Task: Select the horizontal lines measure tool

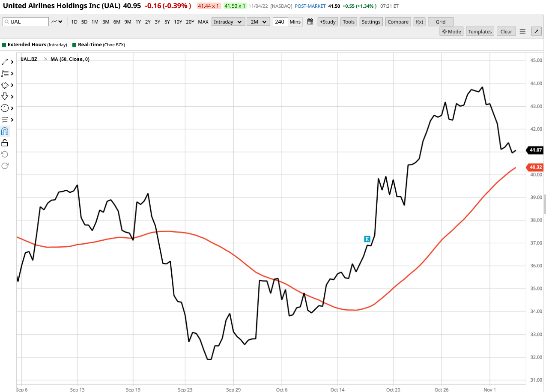Action: click(x=5, y=120)
